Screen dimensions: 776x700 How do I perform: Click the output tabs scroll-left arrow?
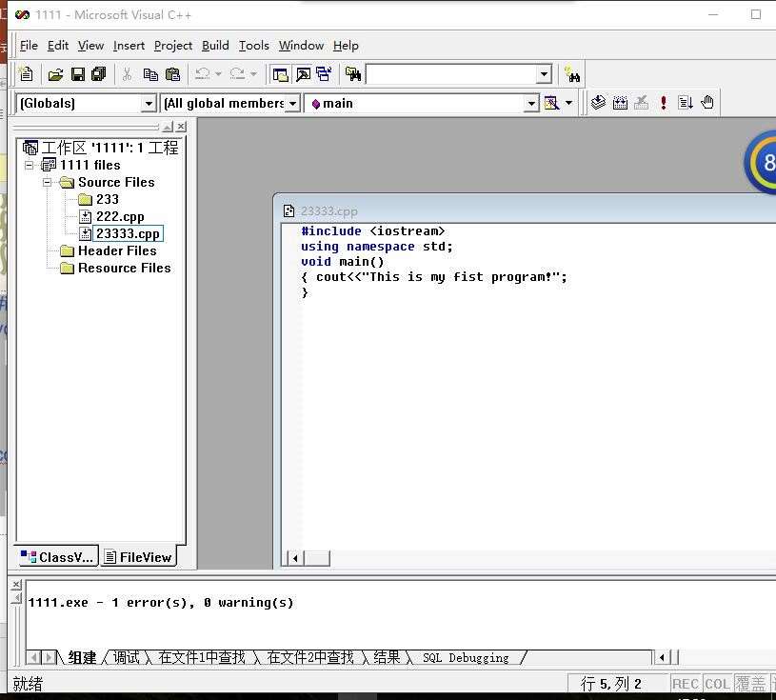click(33, 658)
